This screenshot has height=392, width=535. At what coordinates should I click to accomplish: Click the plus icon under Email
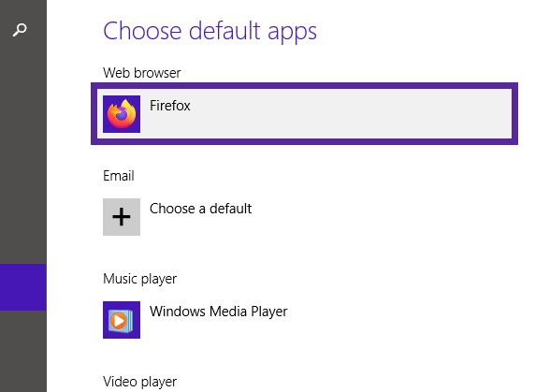coord(122,217)
